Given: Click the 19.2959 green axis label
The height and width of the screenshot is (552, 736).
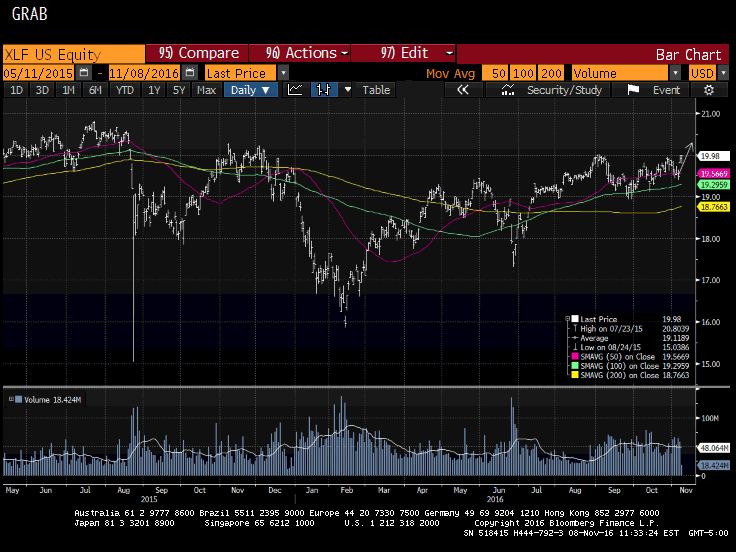Looking at the screenshot, I should pyautogui.click(x=713, y=185).
